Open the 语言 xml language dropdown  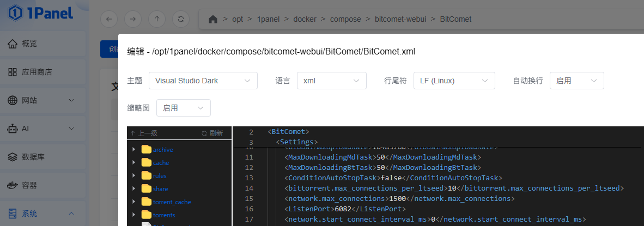(x=331, y=81)
